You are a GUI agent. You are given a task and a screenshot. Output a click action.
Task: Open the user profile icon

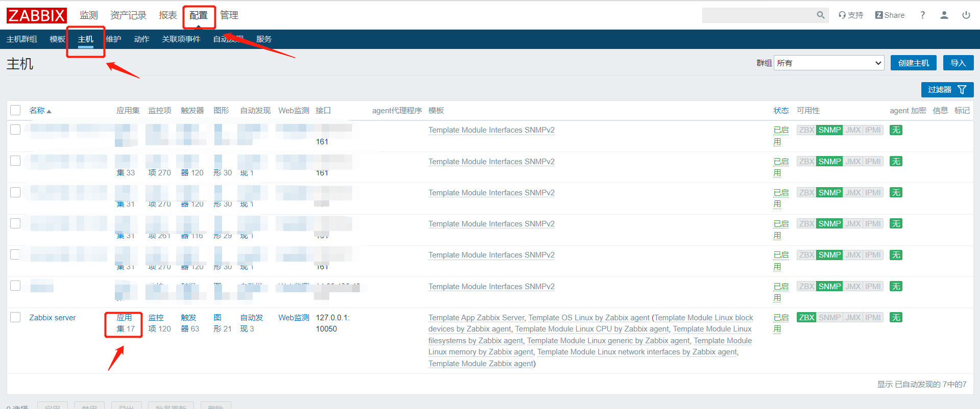(944, 15)
